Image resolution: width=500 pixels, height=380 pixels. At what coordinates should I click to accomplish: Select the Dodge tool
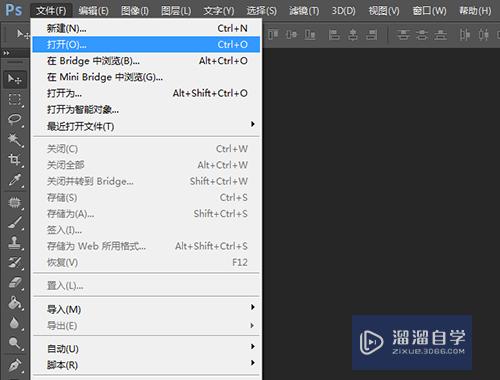point(15,343)
